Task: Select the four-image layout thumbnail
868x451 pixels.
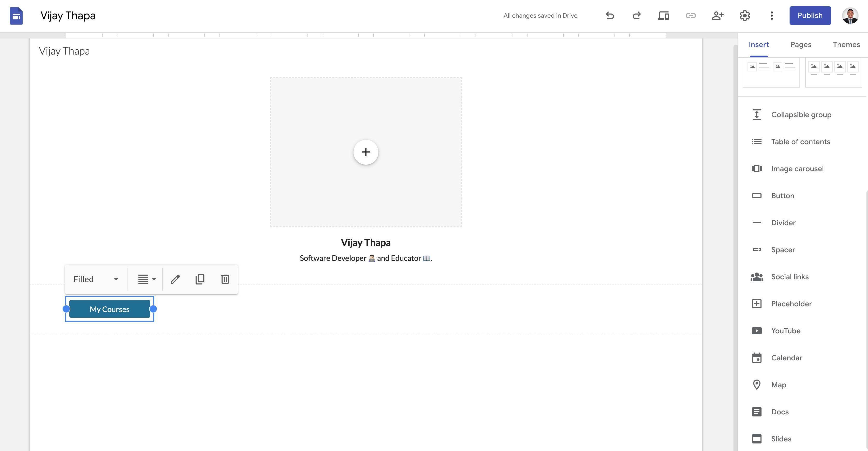Action: 833,72
